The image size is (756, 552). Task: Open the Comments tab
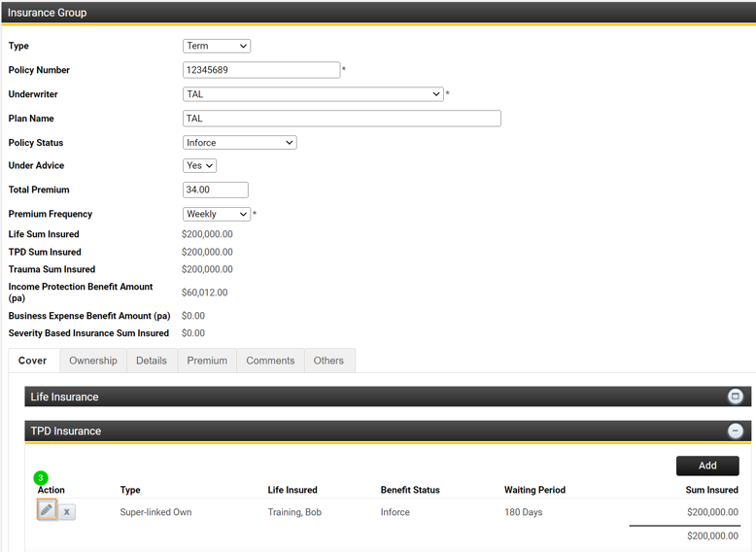270,361
